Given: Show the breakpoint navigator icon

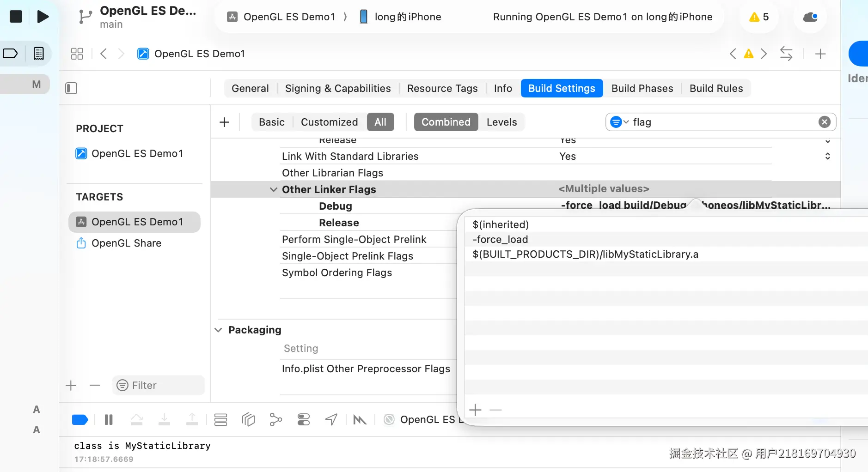Looking at the screenshot, I should [x=11, y=54].
